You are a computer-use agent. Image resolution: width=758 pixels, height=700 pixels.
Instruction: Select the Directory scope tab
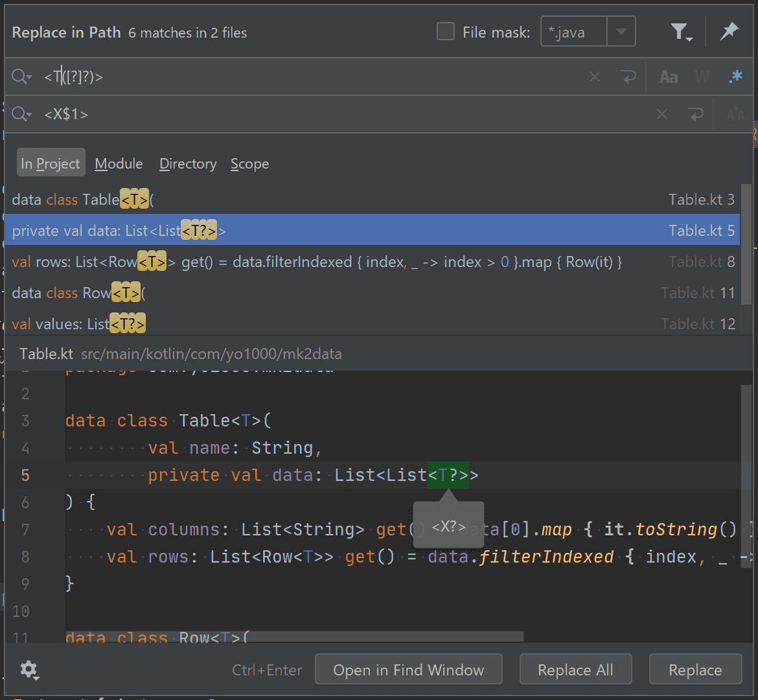click(x=188, y=164)
